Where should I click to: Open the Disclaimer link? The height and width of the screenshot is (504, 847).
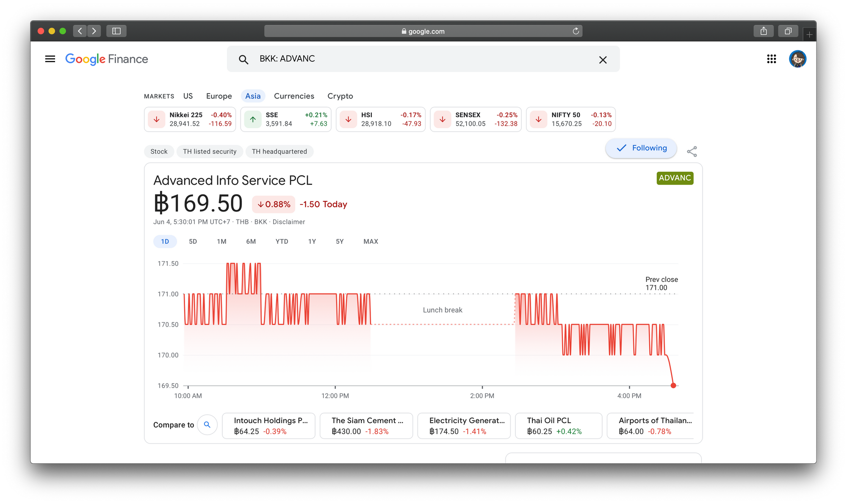tap(288, 222)
